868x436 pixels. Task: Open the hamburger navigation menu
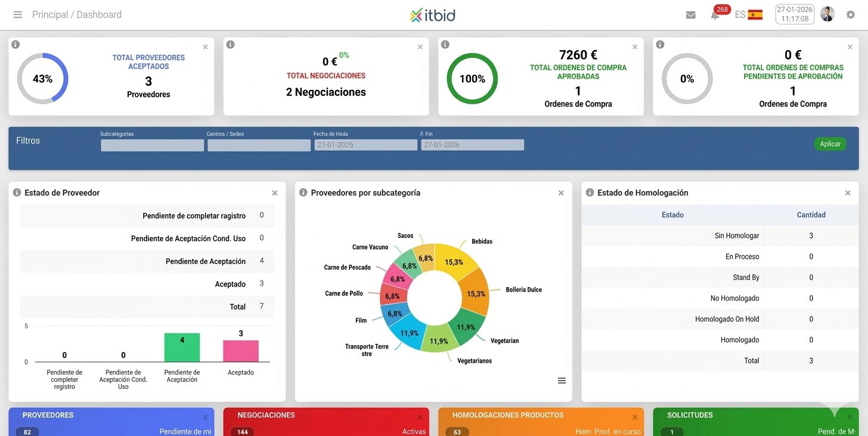(17, 15)
